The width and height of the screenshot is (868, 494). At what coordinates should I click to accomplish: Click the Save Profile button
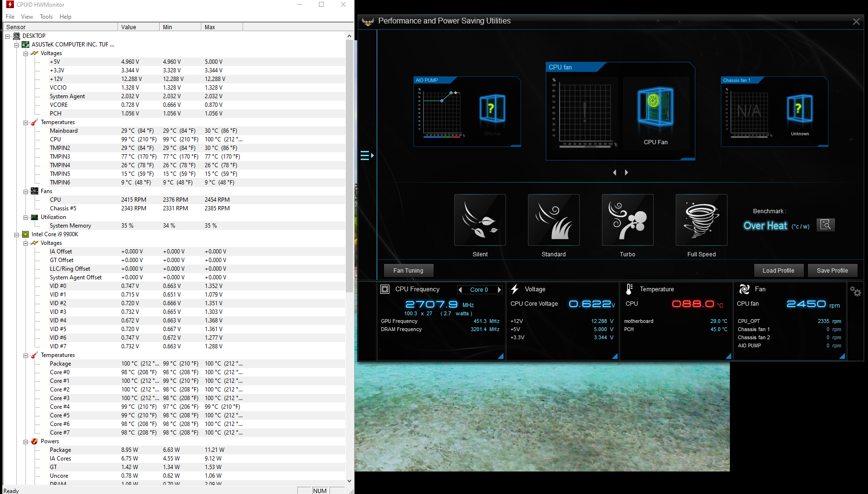coord(833,271)
